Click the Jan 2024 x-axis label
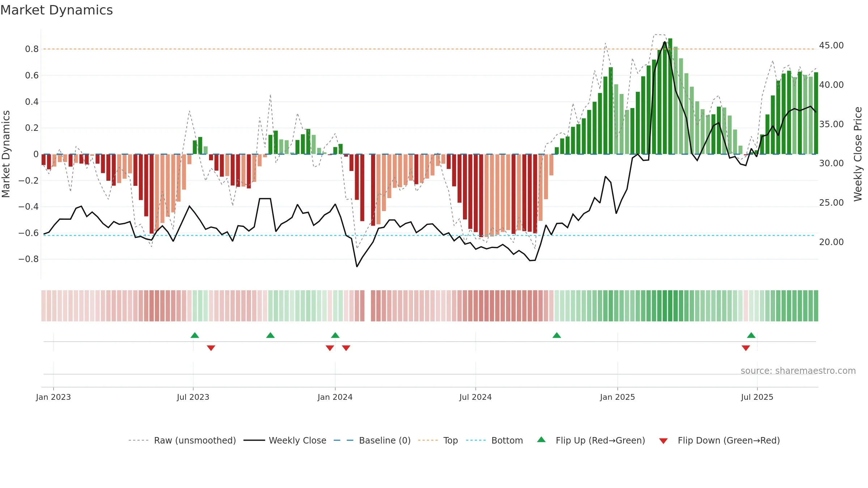868x488 pixels. point(335,397)
